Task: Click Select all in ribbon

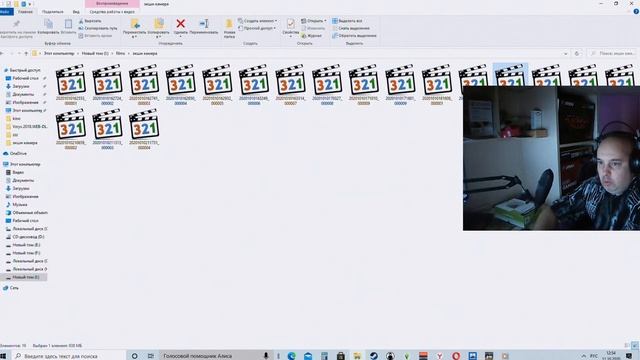Action: tap(347, 21)
